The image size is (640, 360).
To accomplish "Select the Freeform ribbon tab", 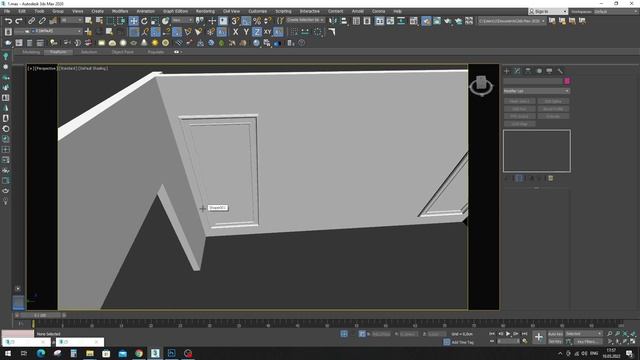I will pyautogui.click(x=58, y=52).
